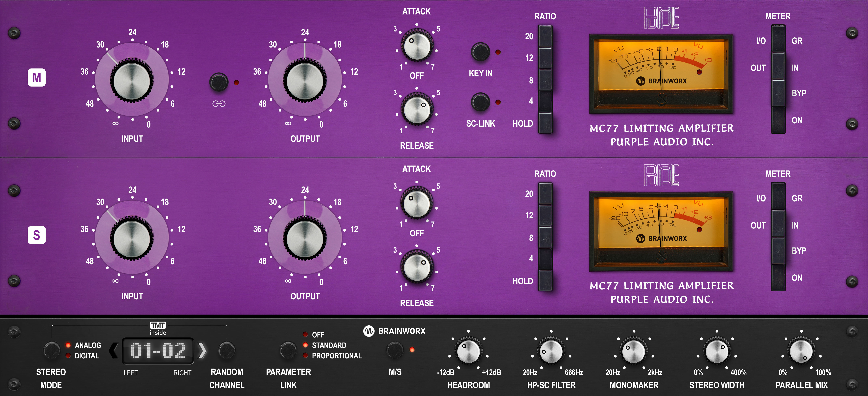This screenshot has height=396, width=868.
Task: Click the S channel ATTACK knob
Action: tap(417, 203)
